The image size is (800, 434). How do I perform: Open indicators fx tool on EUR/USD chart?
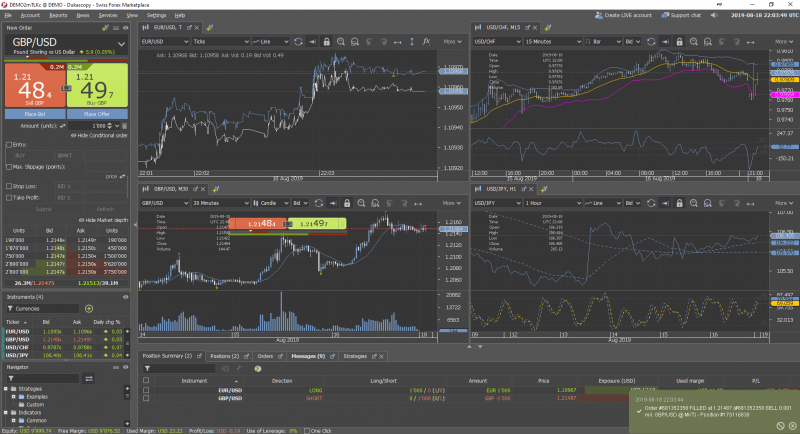(x=426, y=42)
